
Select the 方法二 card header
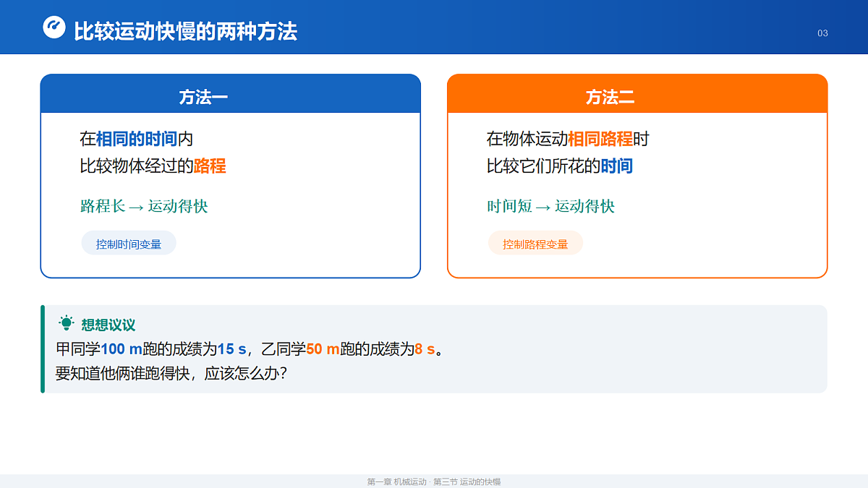pyautogui.click(x=637, y=94)
